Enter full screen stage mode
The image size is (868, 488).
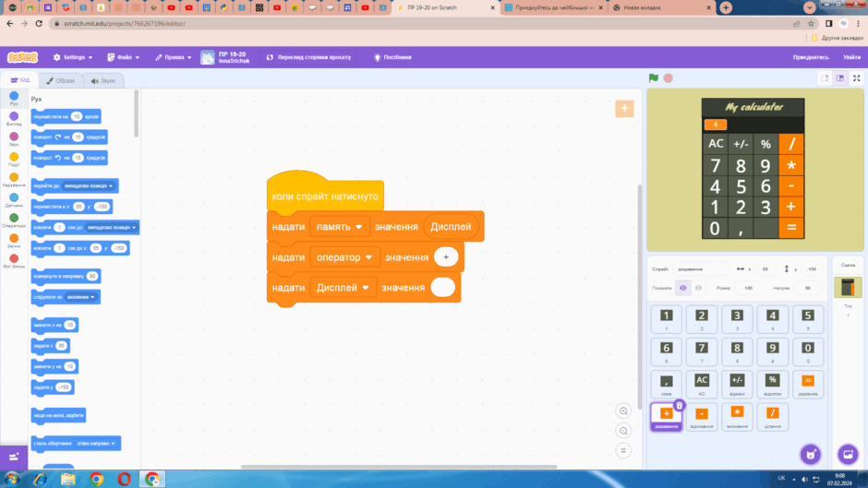click(x=856, y=78)
